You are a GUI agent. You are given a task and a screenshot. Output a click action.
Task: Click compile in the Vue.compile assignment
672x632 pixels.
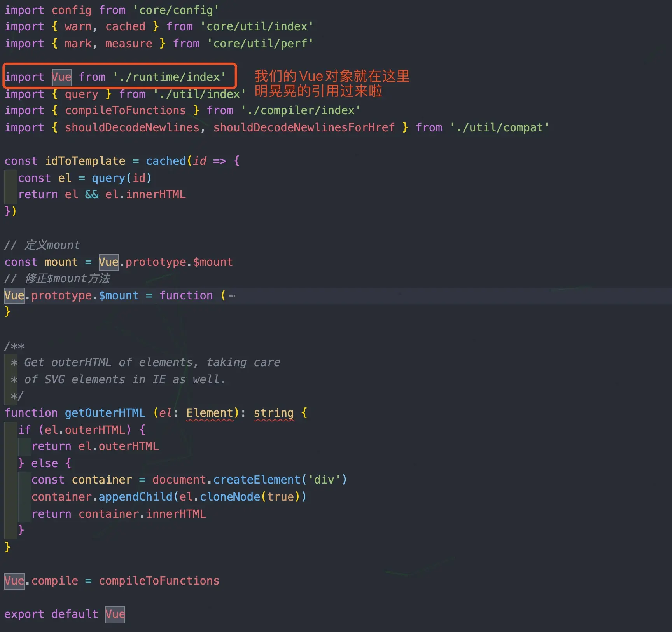pyautogui.click(x=54, y=581)
